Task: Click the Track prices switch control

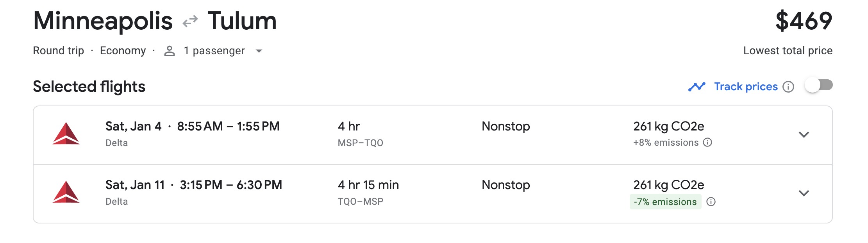Action: point(819,86)
